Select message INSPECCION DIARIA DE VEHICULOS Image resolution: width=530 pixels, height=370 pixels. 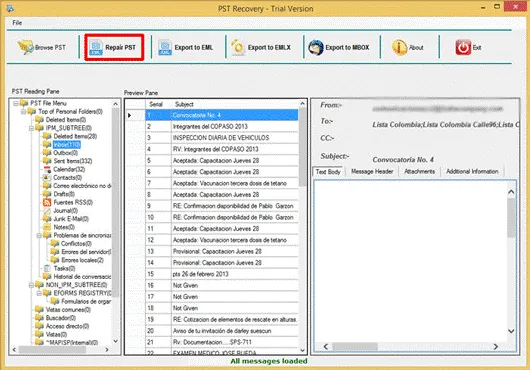222,138
